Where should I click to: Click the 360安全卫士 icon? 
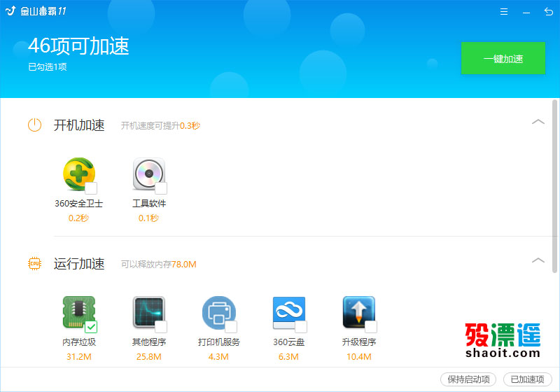pos(79,174)
